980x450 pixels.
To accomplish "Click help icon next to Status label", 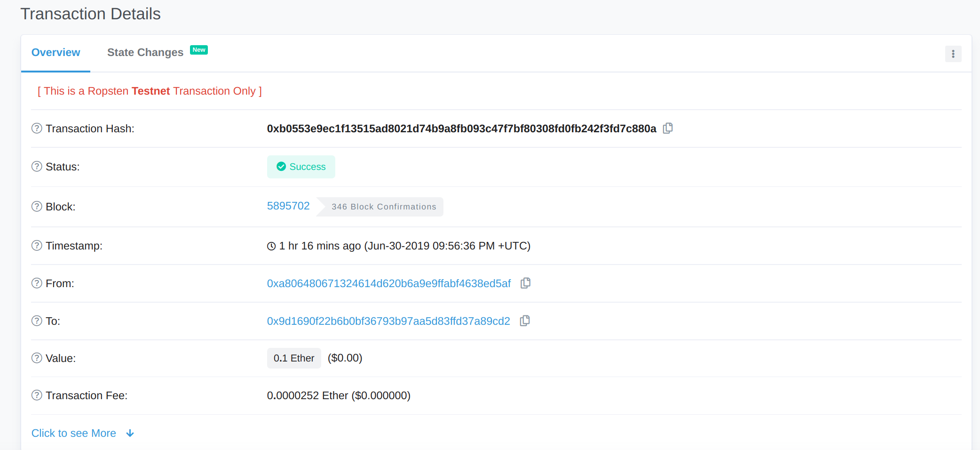I will 37,167.
